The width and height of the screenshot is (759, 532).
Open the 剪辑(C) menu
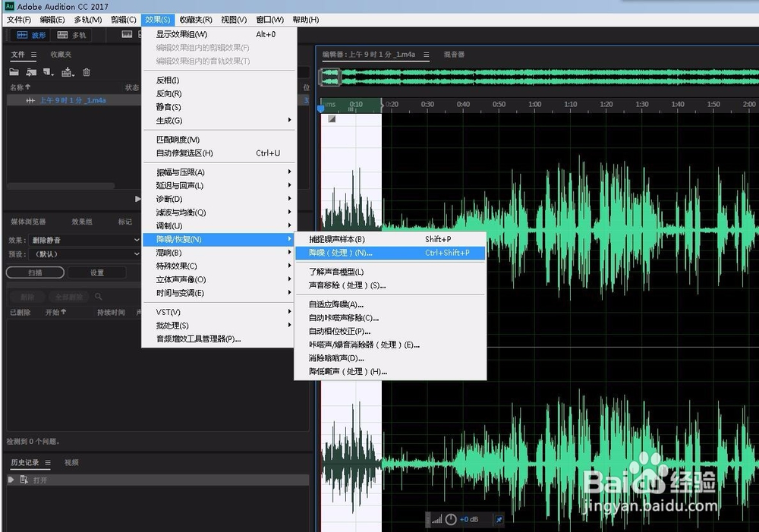pyautogui.click(x=124, y=20)
